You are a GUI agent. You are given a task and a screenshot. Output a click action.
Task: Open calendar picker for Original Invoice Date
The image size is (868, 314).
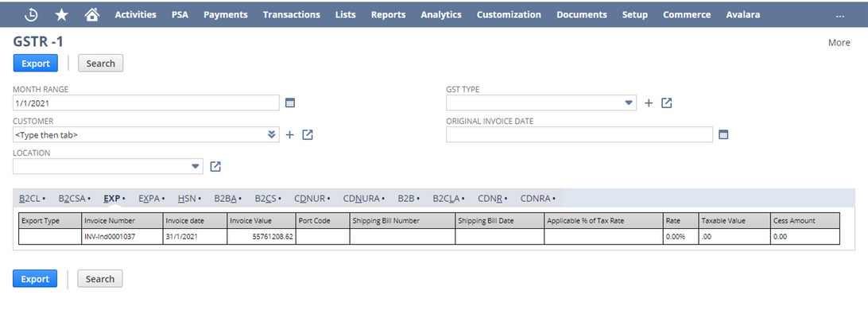723,134
